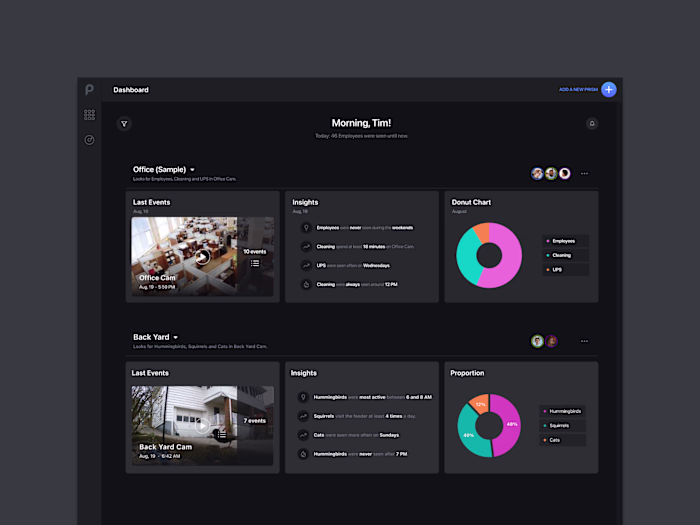Click first avatar in the Back Yard section
This screenshot has width=700, height=525.
(537, 341)
